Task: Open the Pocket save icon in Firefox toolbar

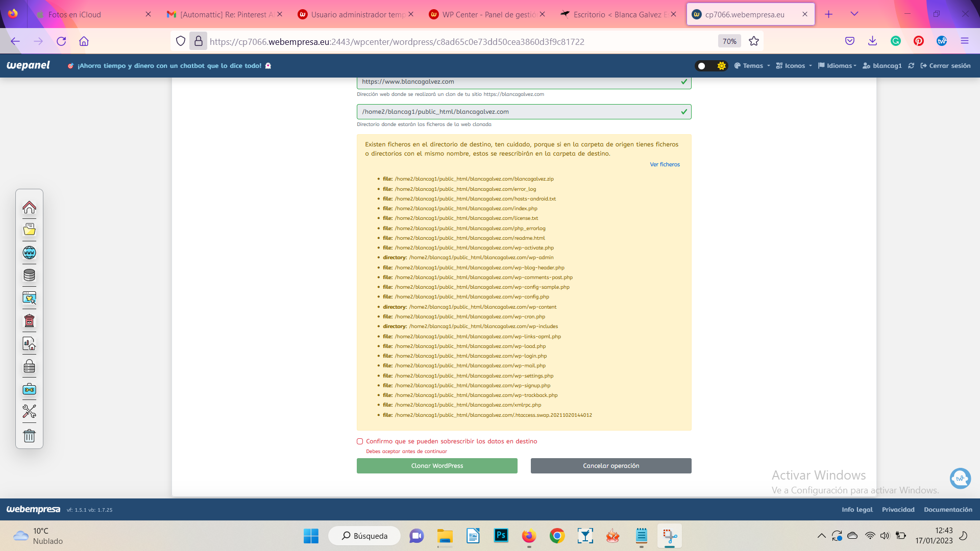Action: (x=850, y=41)
